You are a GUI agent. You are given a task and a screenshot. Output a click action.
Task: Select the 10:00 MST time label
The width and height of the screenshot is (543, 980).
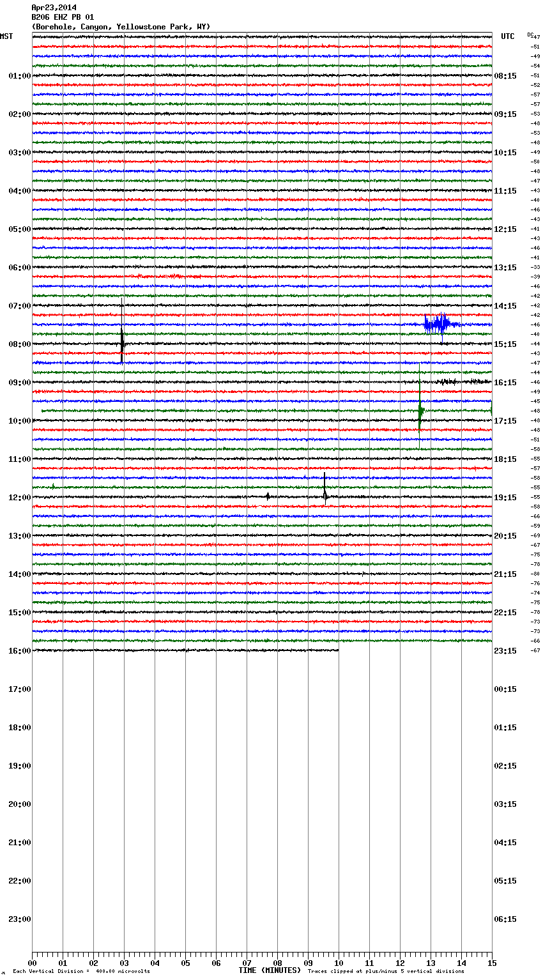coord(20,421)
